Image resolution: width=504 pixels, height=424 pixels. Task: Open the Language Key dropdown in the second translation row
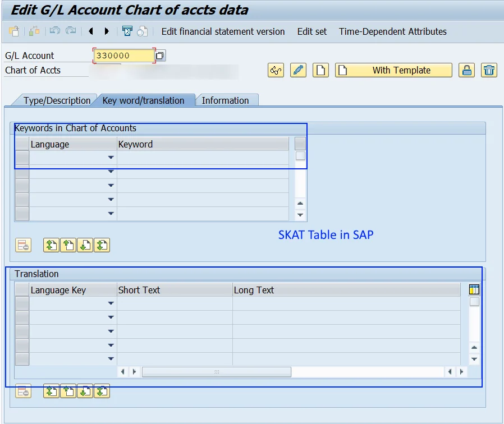coord(111,317)
